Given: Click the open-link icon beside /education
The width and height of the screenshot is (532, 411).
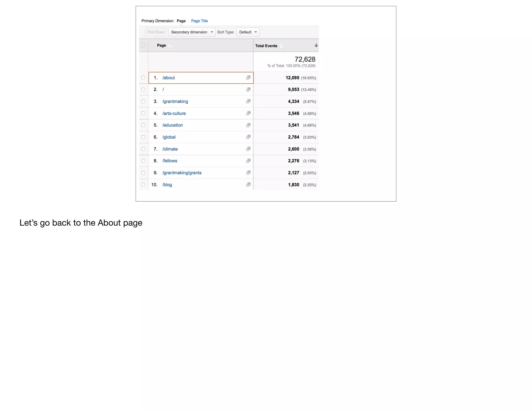Looking at the screenshot, I should 248,125.
